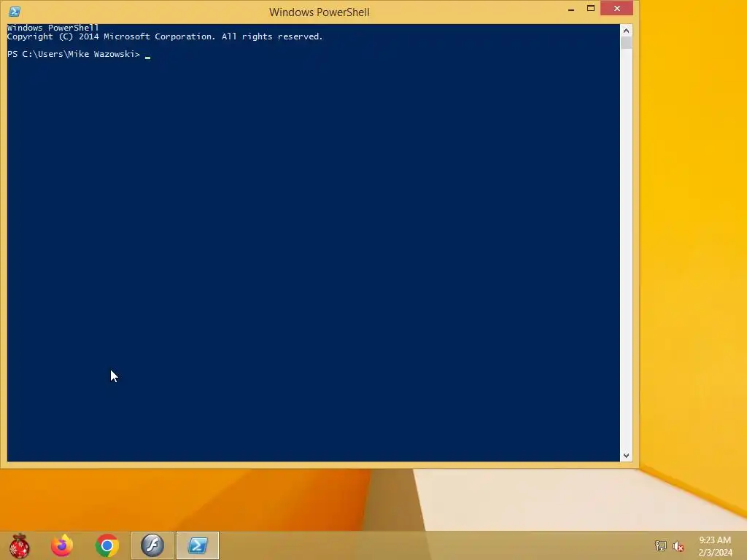
Task: Click the PS C:\Users\Mike Wazowski prompt
Action: [74, 54]
